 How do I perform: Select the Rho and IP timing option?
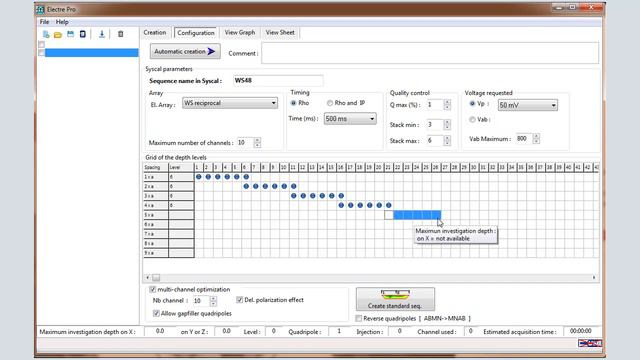point(330,103)
